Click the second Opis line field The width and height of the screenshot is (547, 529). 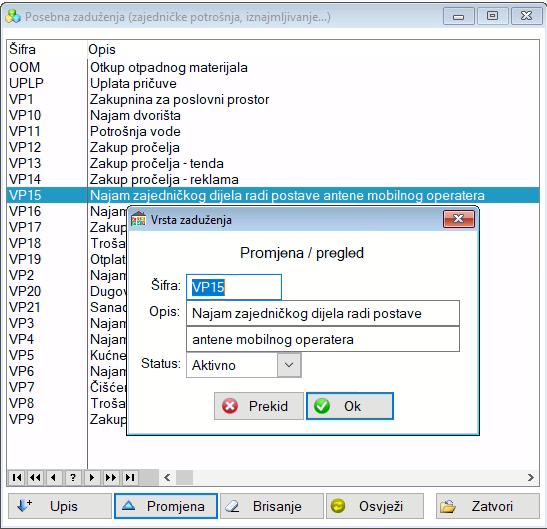(x=323, y=339)
